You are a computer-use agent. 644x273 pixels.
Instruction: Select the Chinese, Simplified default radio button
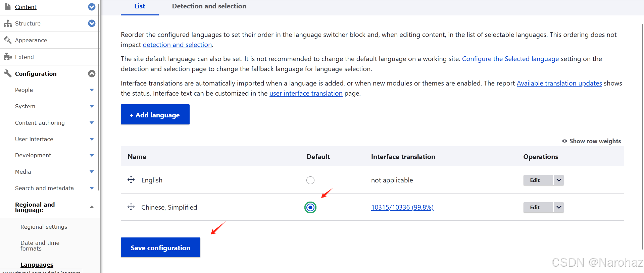(x=310, y=207)
